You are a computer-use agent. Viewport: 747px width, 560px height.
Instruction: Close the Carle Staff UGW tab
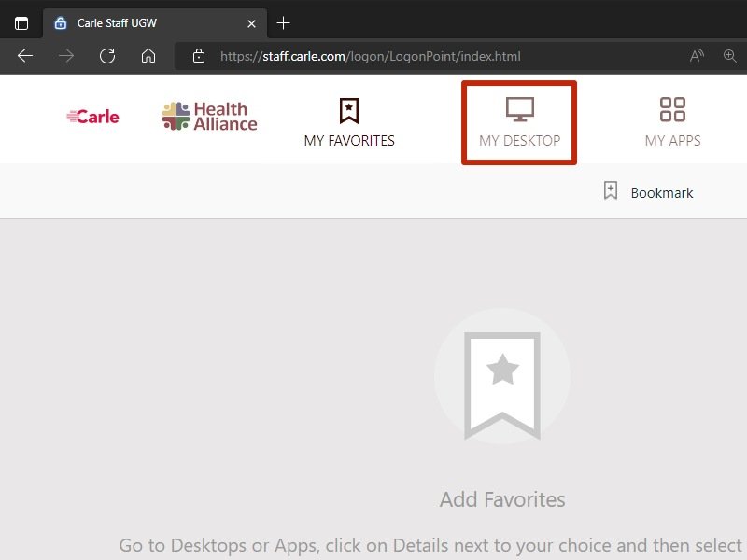(252, 23)
